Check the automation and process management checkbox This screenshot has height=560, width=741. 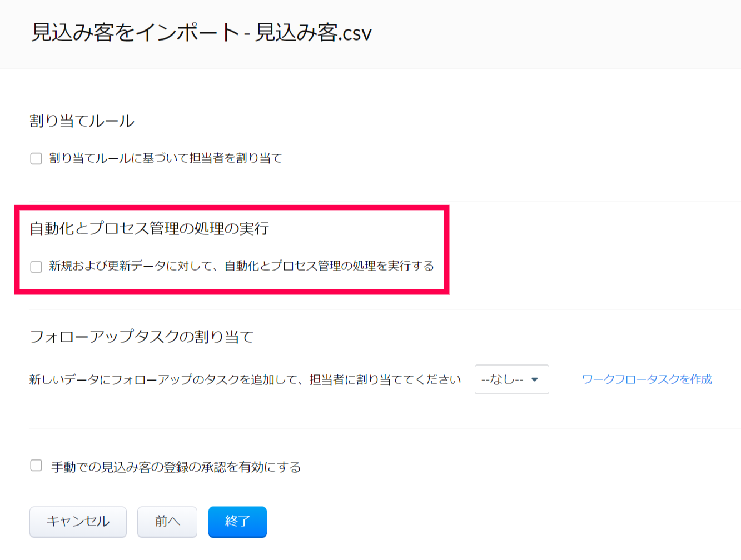click(36, 267)
